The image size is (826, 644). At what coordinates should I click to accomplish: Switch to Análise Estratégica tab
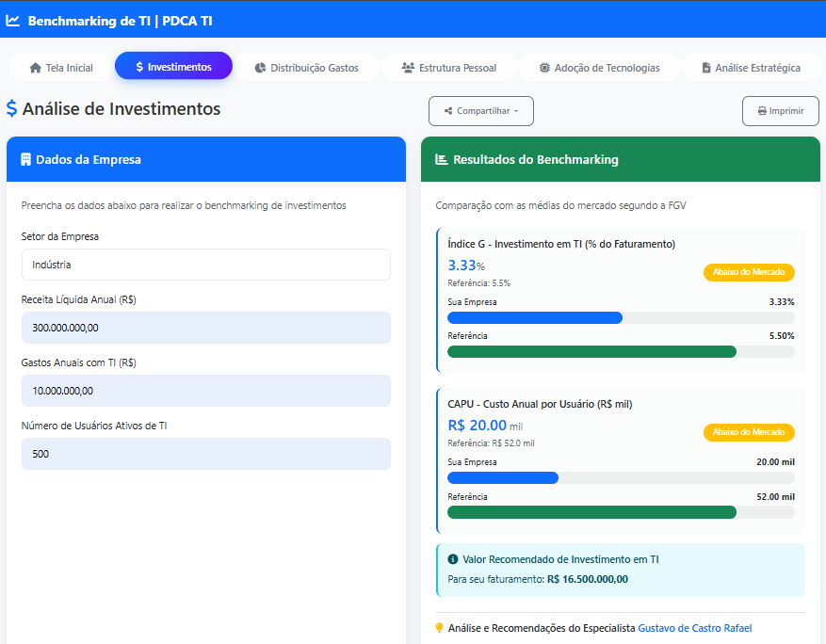tap(752, 68)
